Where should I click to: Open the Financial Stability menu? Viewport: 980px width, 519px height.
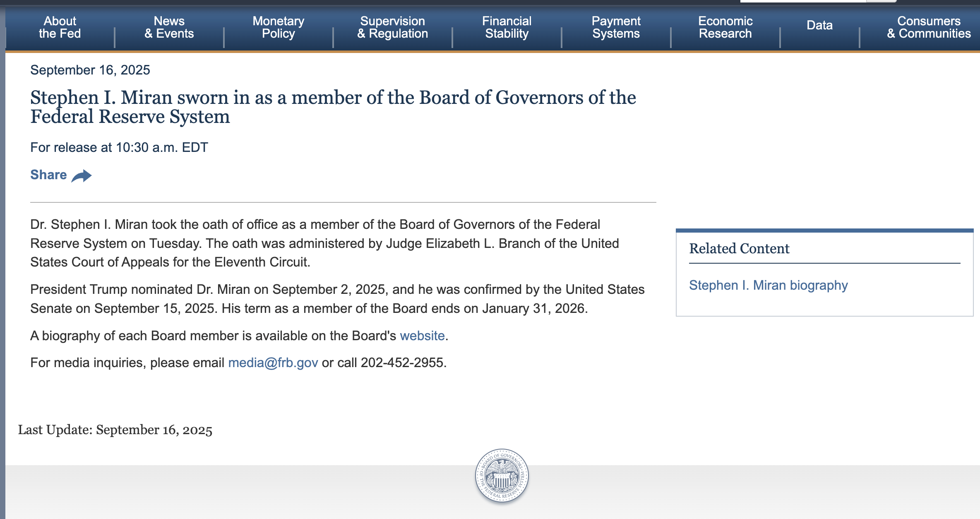[x=507, y=27]
